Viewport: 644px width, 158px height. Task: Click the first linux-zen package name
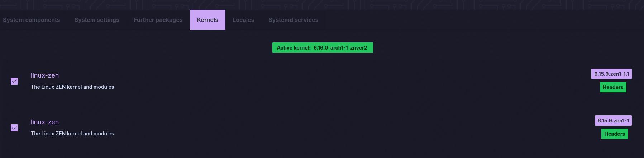tap(45, 75)
